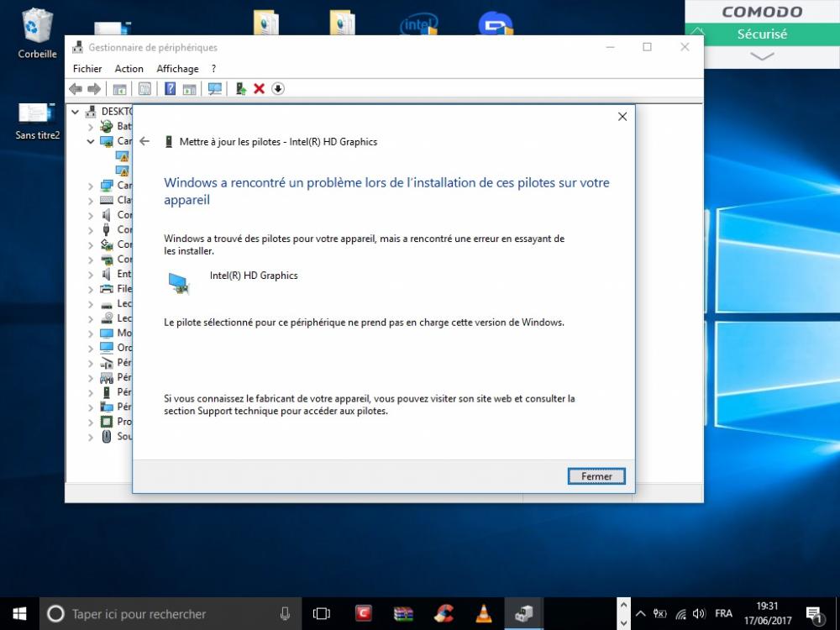The image size is (840, 630).
Task: Click the update driver toolbar icon
Action: [x=241, y=89]
